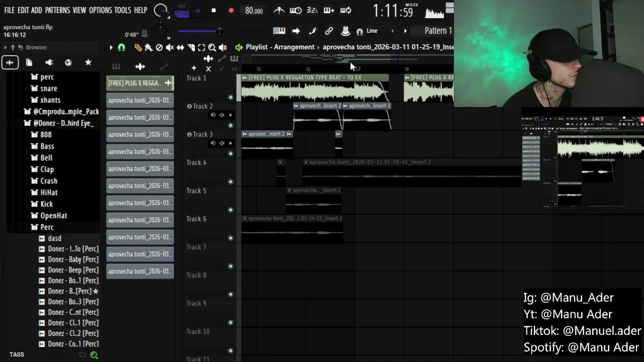Click the TAGS label

tap(17, 354)
